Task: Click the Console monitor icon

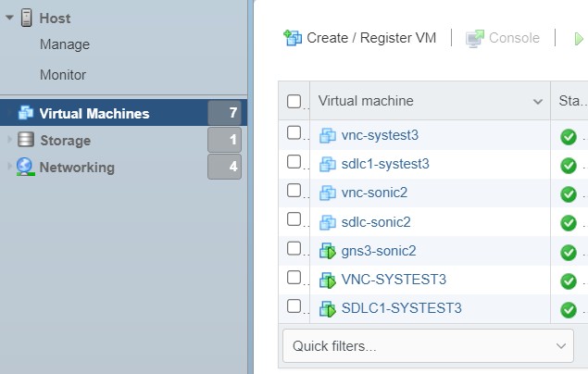Action: 475,38
